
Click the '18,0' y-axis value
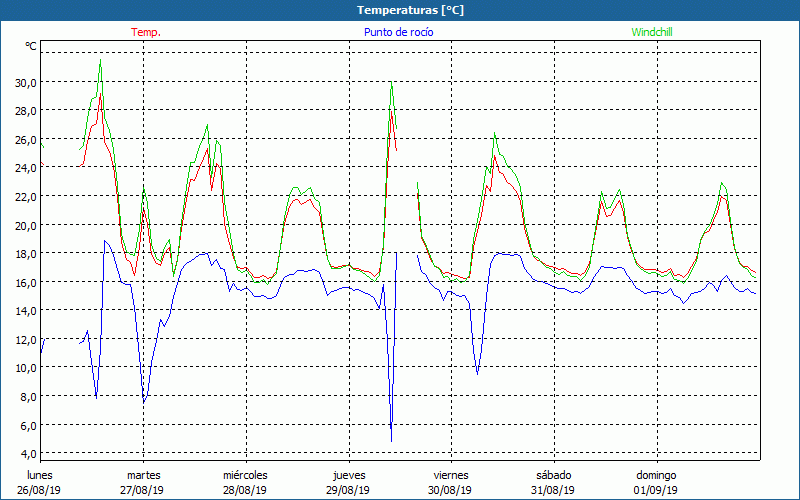(26, 254)
